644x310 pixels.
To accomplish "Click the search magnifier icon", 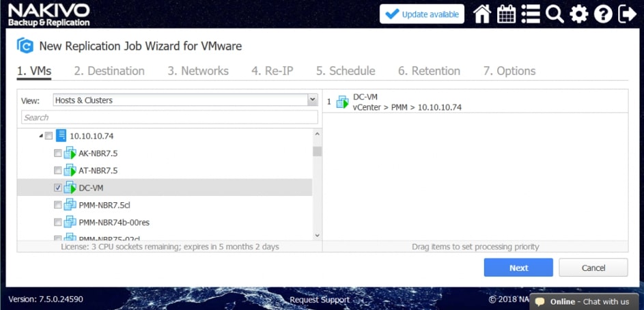I will [x=555, y=14].
